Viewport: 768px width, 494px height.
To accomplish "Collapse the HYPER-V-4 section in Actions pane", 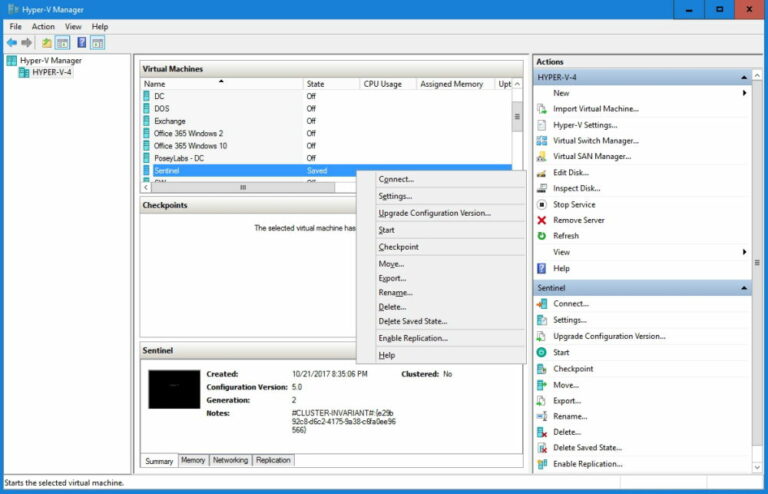I will (x=743, y=77).
